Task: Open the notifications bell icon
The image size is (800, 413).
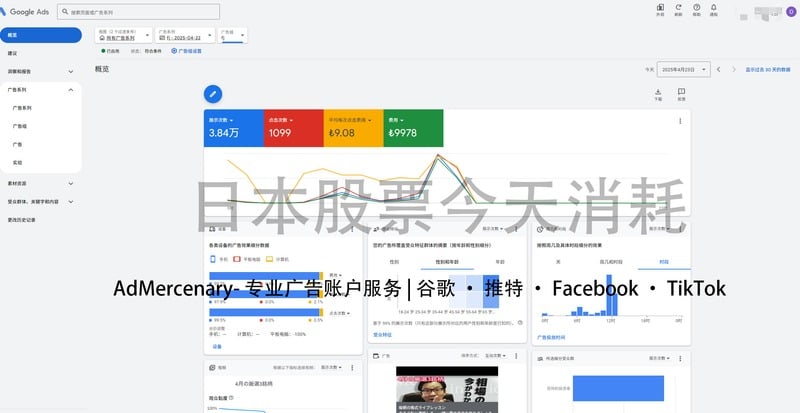Action: 713,7
